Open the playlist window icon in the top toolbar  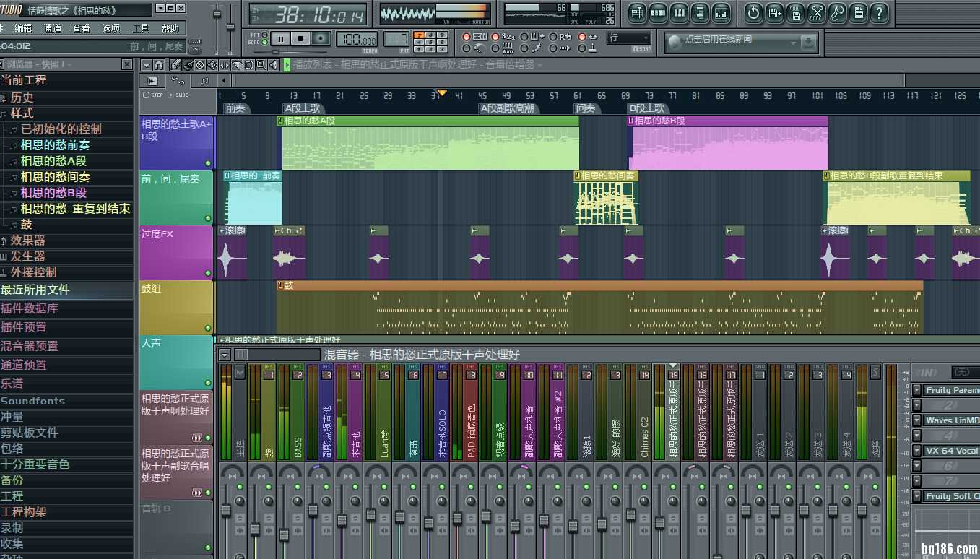coord(637,12)
